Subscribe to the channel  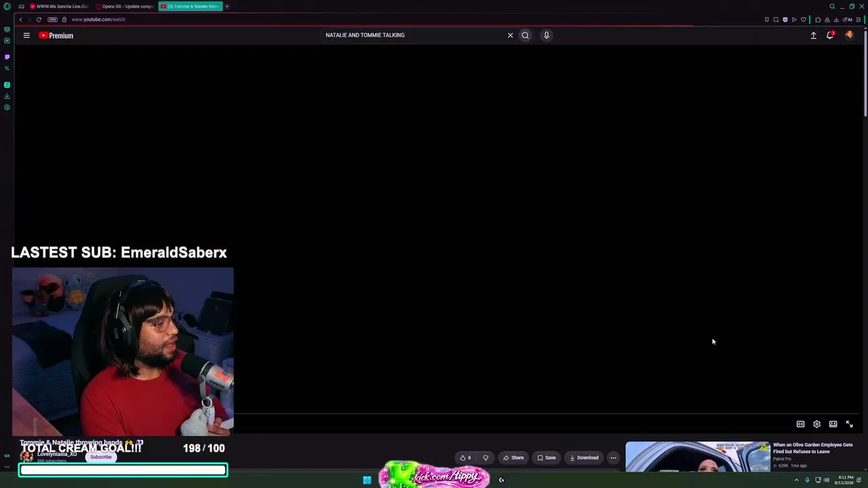click(101, 457)
